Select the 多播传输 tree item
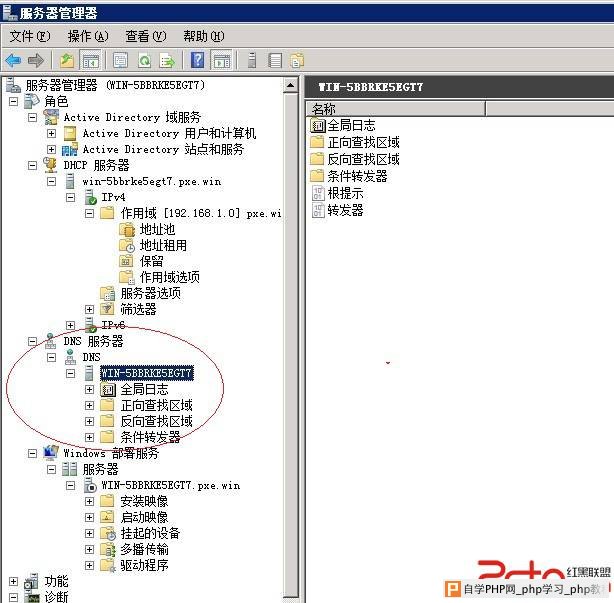Image resolution: width=614 pixels, height=603 pixels. coord(144,549)
